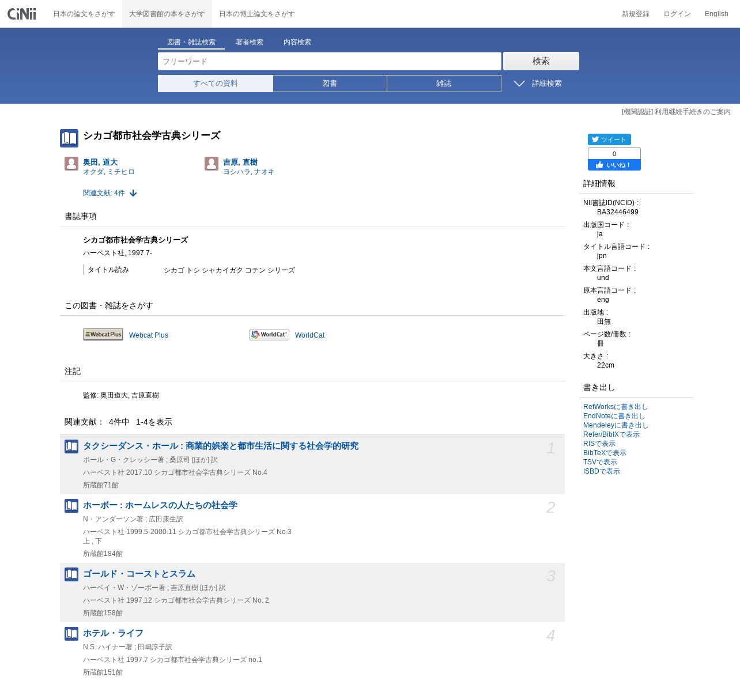
Task: Open 大学図書館の本をさがす tab
Action: (167, 14)
